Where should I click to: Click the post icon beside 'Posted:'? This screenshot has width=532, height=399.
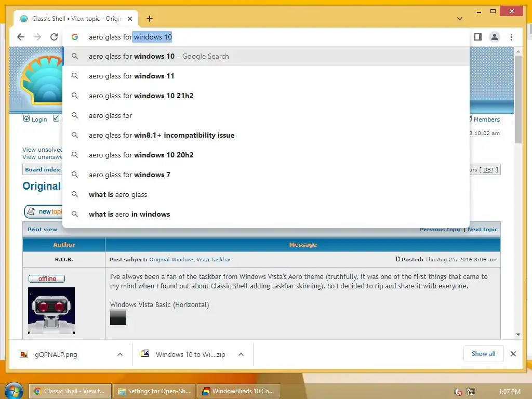tap(398, 259)
